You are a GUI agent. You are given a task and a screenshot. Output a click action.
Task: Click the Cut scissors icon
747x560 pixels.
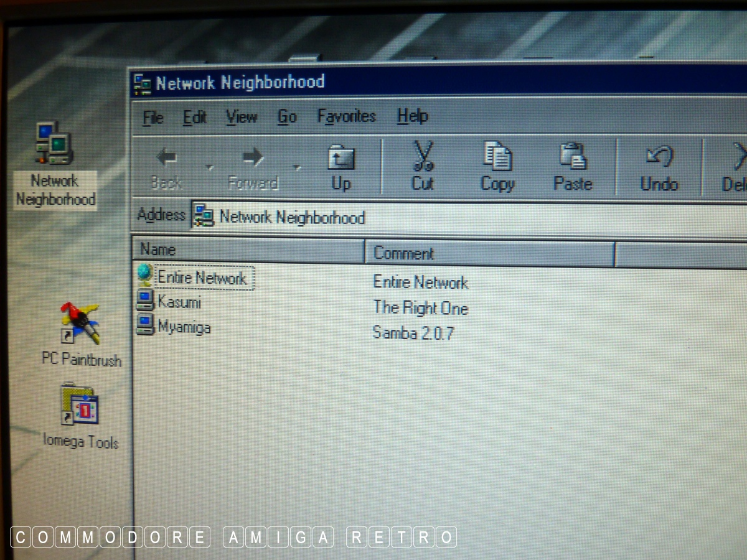pos(423,166)
